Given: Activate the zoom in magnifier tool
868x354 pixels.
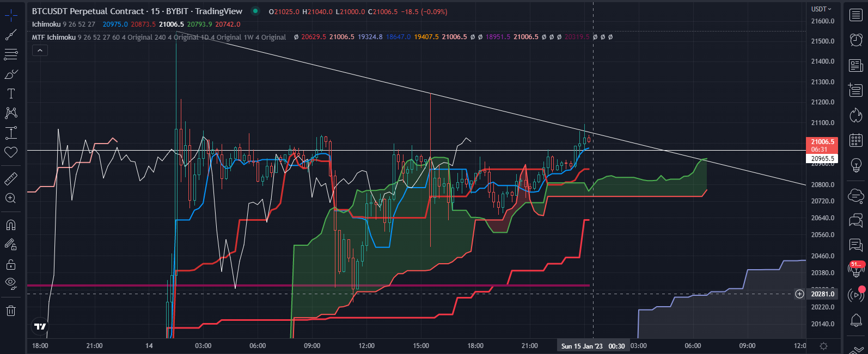Looking at the screenshot, I should tap(11, 198).
